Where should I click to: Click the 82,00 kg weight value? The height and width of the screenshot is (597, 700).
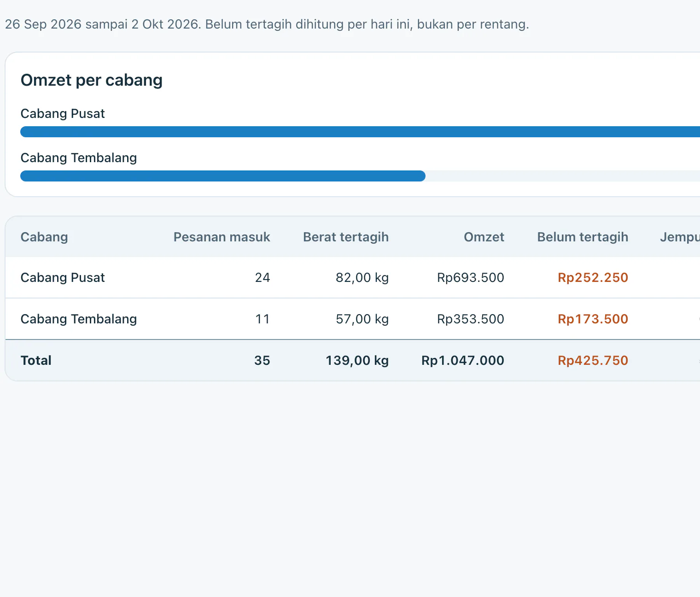point(362,277)
